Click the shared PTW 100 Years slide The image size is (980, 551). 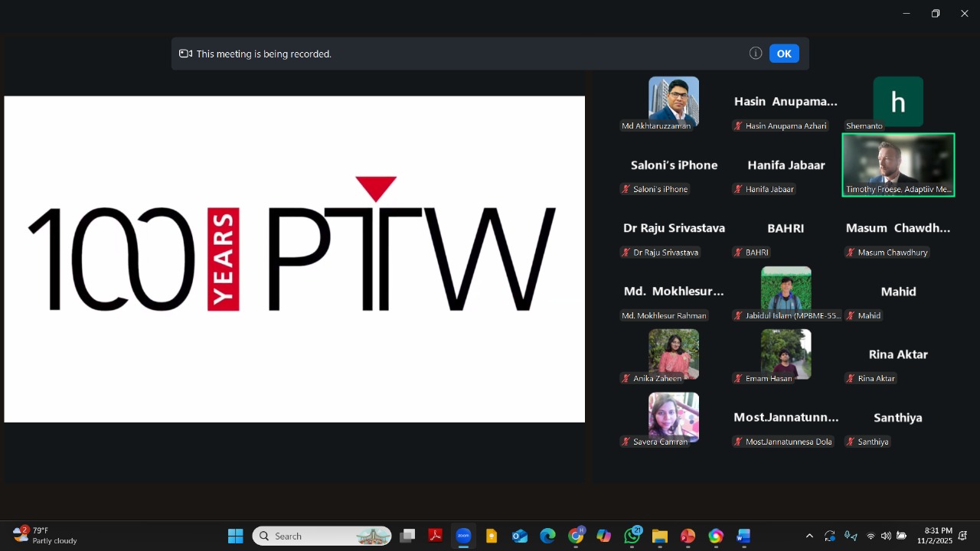[294, 259]
